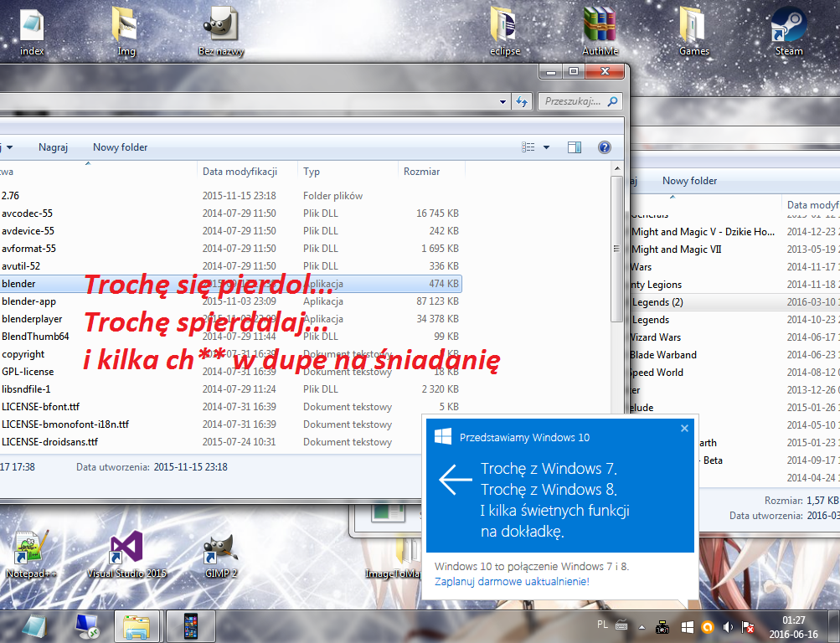
Task: Open the Img folder on desktop
Action: (x=126, y=31)
